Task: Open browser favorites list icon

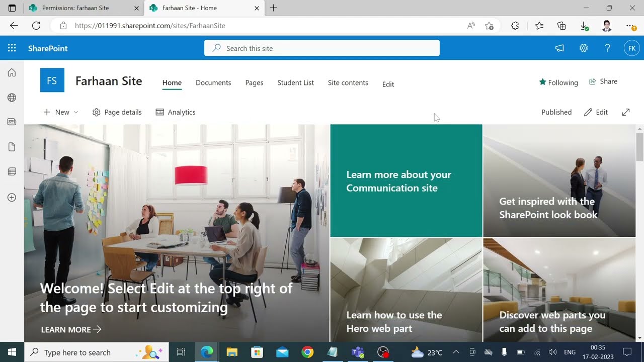Action: click(539, 26)
